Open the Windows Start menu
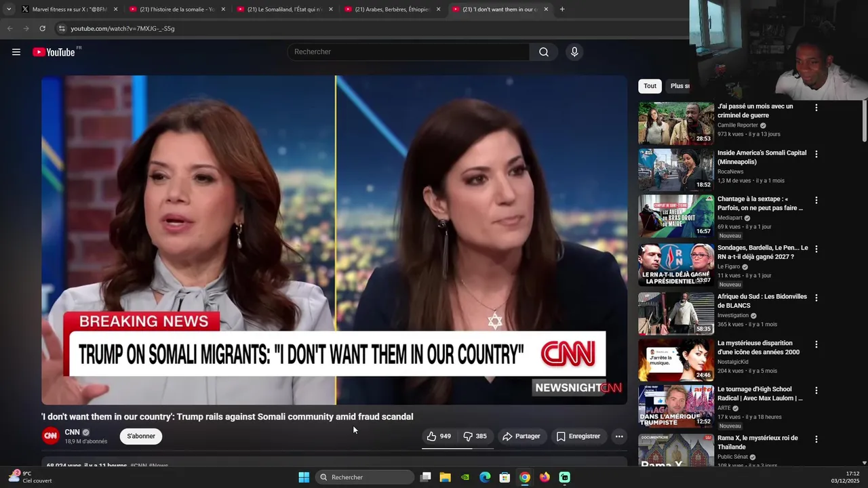The height and width of the screenshot is (488, 868). tap(304, 477)
